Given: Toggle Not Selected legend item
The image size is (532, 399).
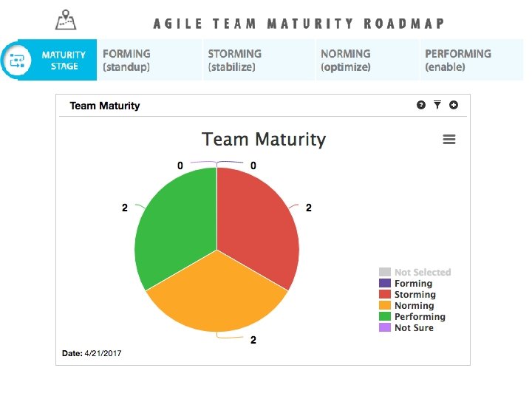Looking at the screenshot, I should click(x=422, y=272).
